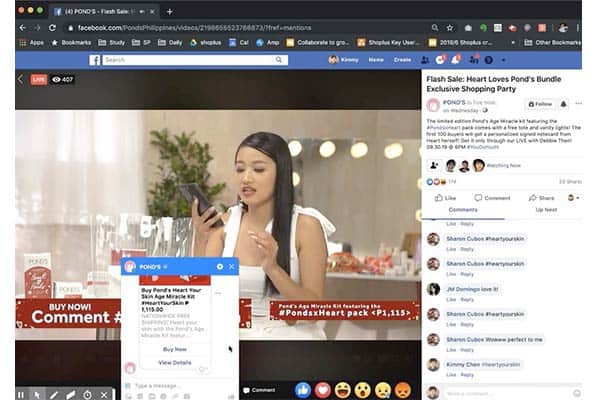Click the Like button under the post

tap(445, 198)
